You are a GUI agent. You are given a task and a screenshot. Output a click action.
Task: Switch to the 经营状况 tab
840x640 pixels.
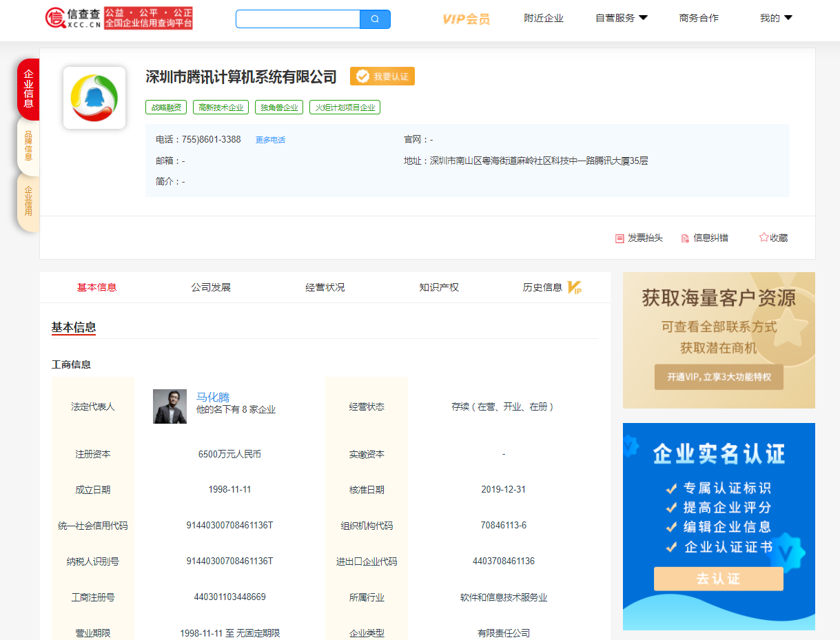(x=325, y=287)
